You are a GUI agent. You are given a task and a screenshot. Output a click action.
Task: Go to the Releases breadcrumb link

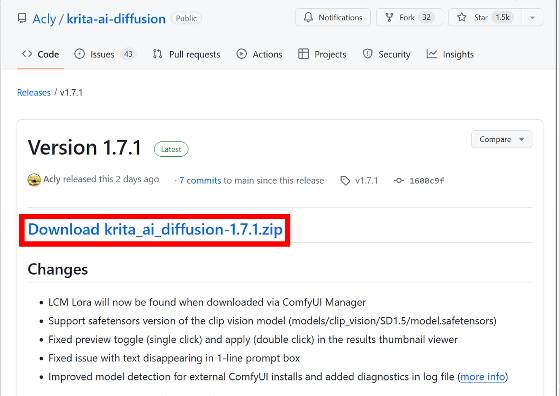click(x=34, y=93)
